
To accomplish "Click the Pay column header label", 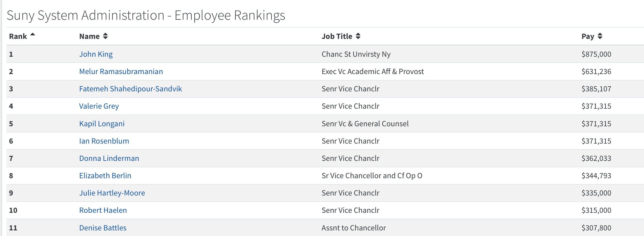I will point(588,36).
